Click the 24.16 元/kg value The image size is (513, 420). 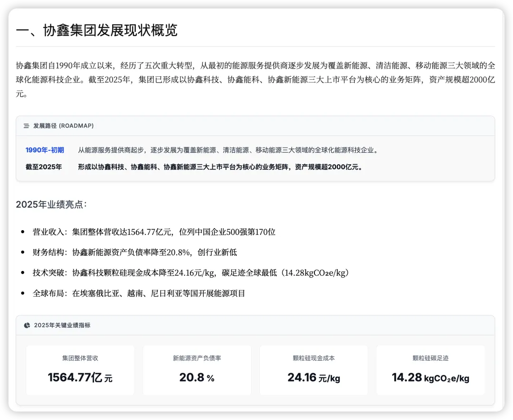click(314, 377)
